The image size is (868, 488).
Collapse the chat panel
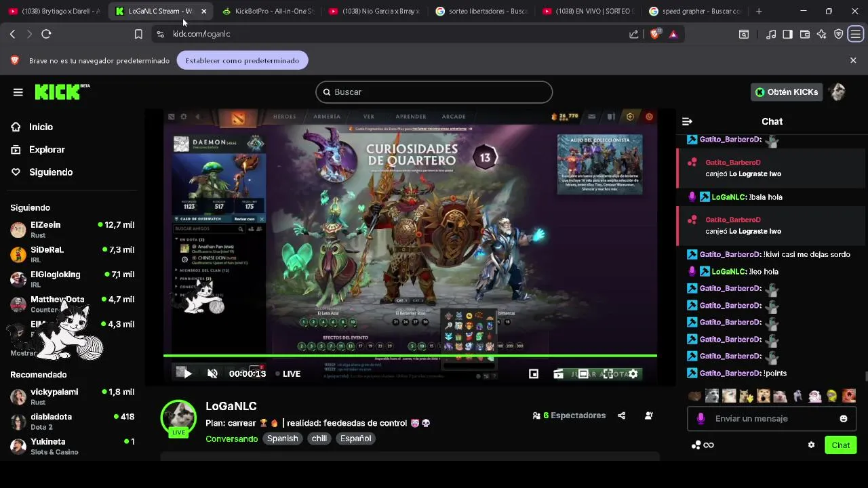click(687, 121)
